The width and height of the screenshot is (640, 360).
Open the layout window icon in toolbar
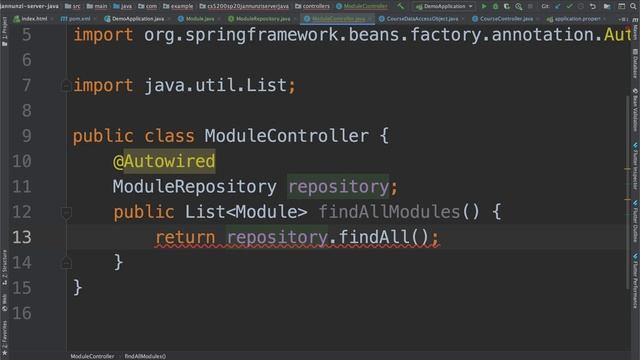[x=621, y=6]
